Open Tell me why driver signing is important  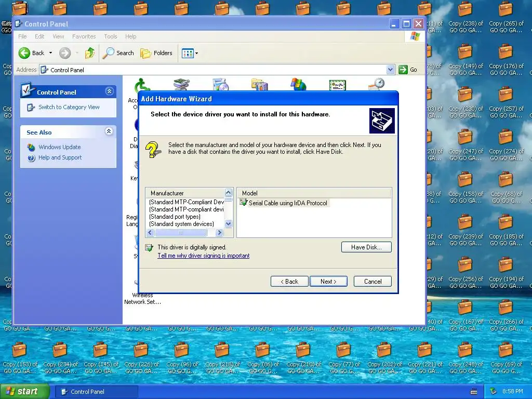point(203,256)
